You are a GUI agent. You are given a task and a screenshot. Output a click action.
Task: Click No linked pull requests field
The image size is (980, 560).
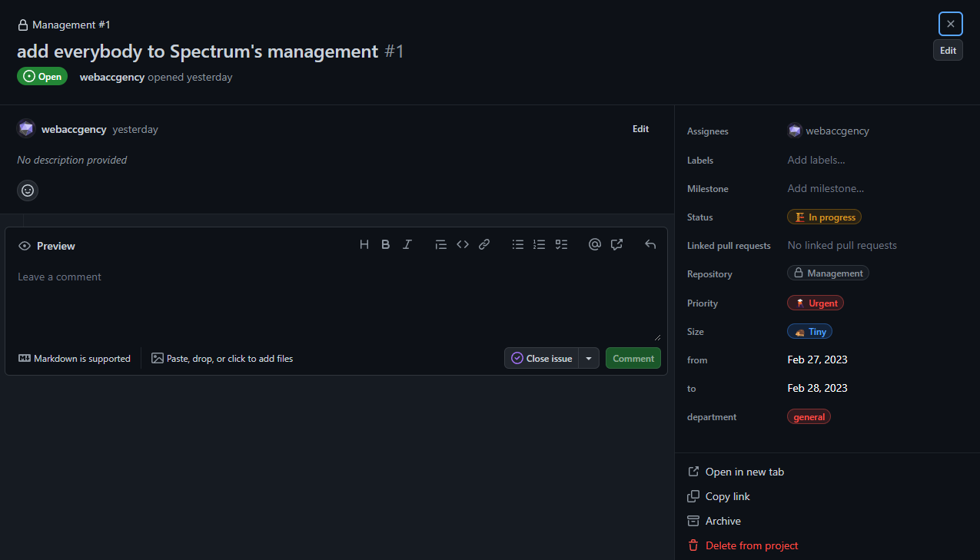coord(842,245)
